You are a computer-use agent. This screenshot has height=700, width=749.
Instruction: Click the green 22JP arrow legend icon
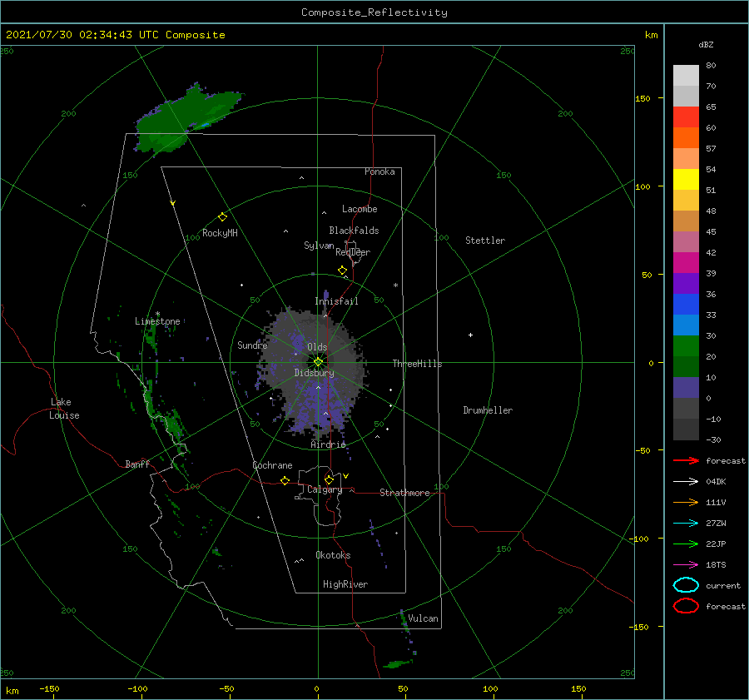point(686,544)
